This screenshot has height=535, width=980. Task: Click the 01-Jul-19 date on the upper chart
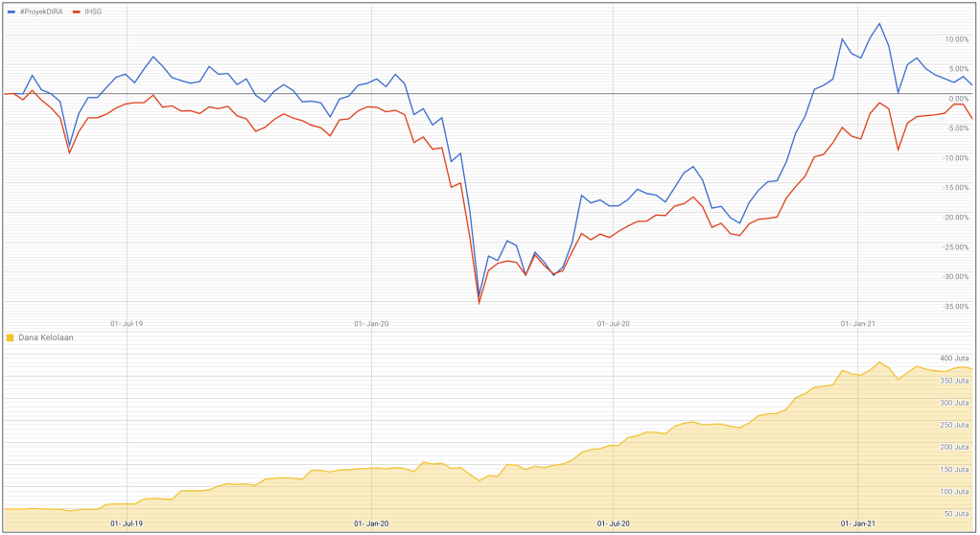(127, 323)
